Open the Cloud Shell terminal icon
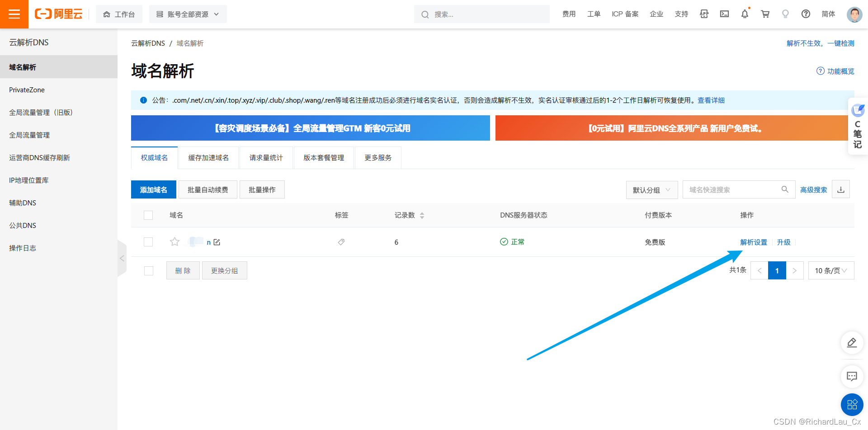The height and width of the screenshot is (430, 868). tap(724, 14)
